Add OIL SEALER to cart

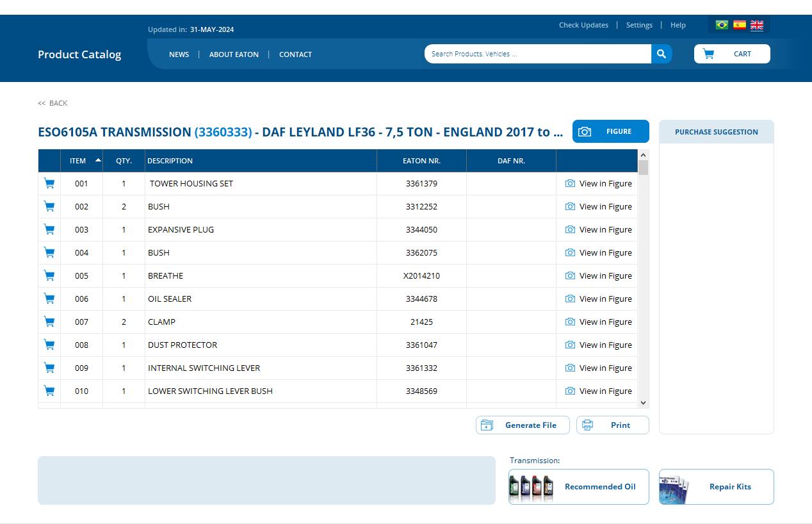tap(49, 299)
